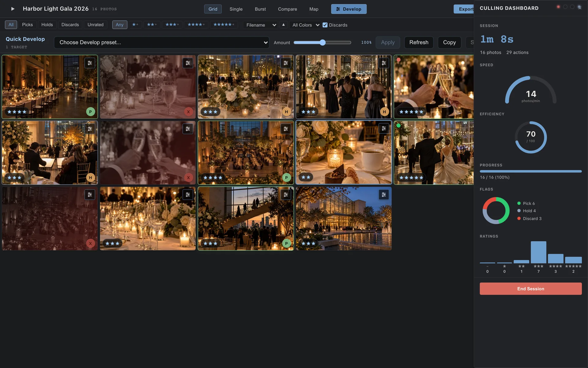
Task: Filter to Holds only
Action: [x=47, y=25]
